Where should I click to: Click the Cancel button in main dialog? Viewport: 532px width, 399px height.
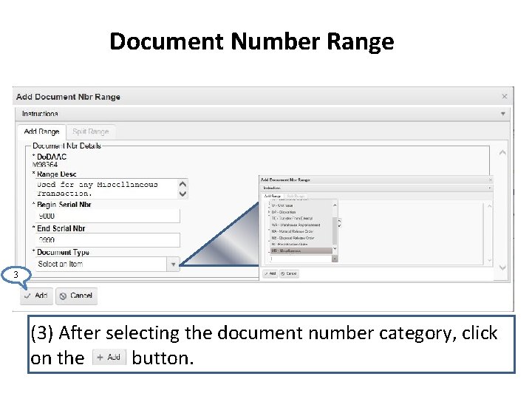click(x=76, y=296)
